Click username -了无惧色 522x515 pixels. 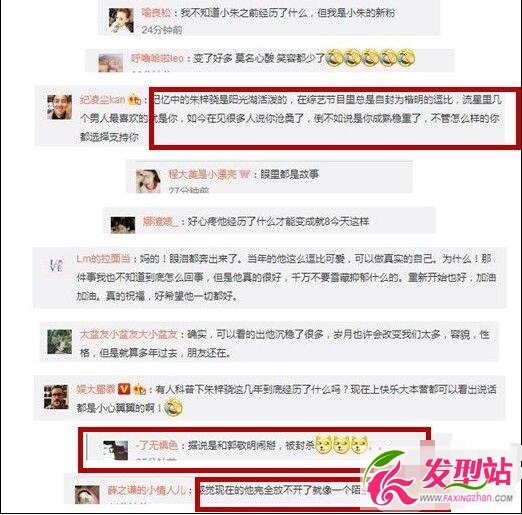[x=156, y=445]
